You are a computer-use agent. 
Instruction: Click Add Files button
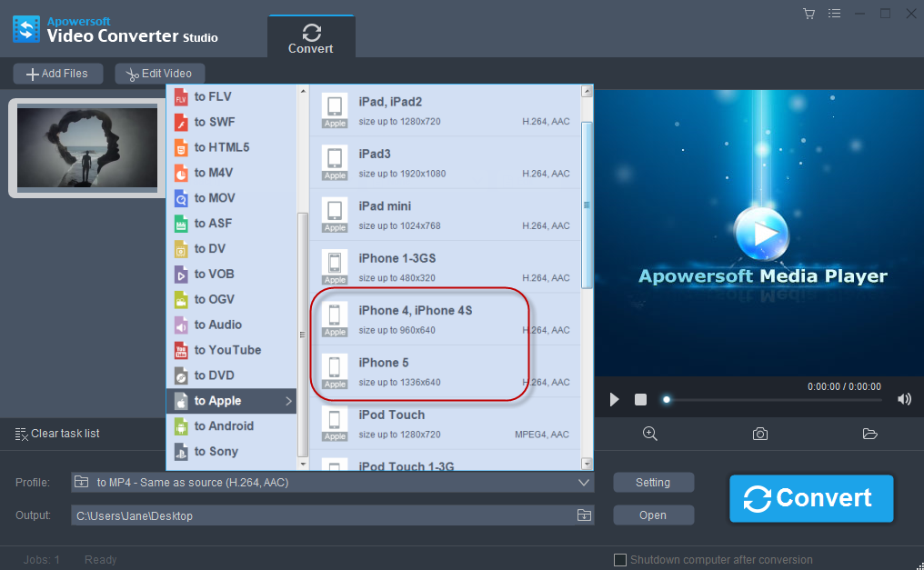point(58,74)
